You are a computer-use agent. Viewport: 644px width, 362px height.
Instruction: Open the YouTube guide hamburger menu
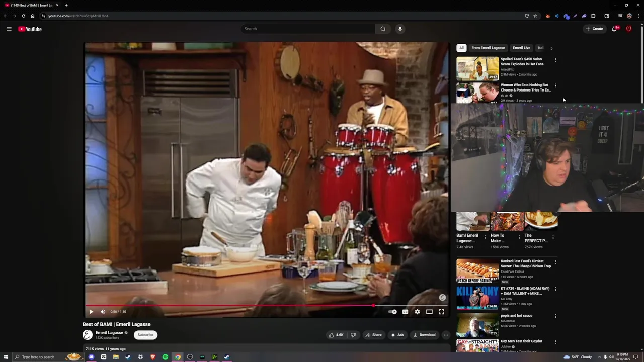tap(9, 29)
